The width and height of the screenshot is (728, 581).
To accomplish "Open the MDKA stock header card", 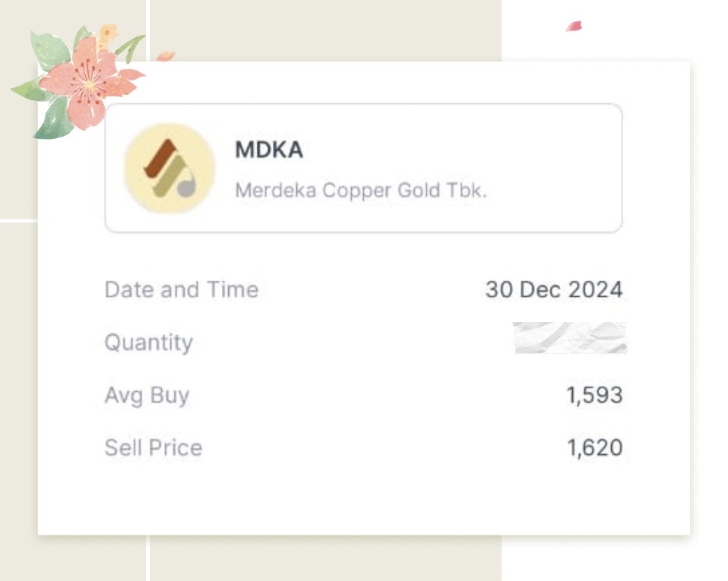I will click(x=363, y=167).
